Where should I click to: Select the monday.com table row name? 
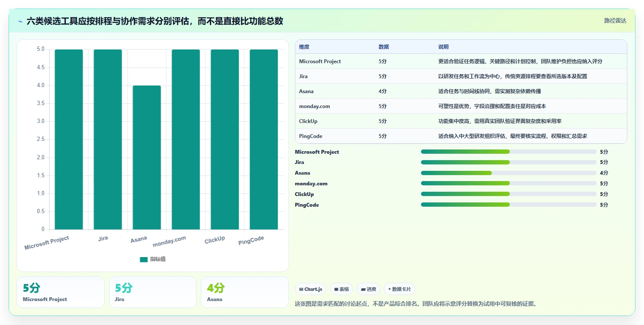click(x=315, y=106)
